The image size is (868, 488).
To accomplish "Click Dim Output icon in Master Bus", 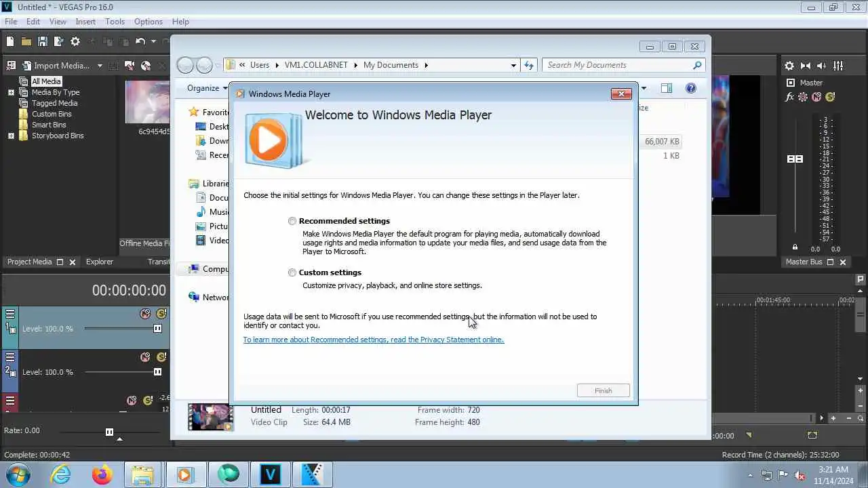I will (822, 66).
